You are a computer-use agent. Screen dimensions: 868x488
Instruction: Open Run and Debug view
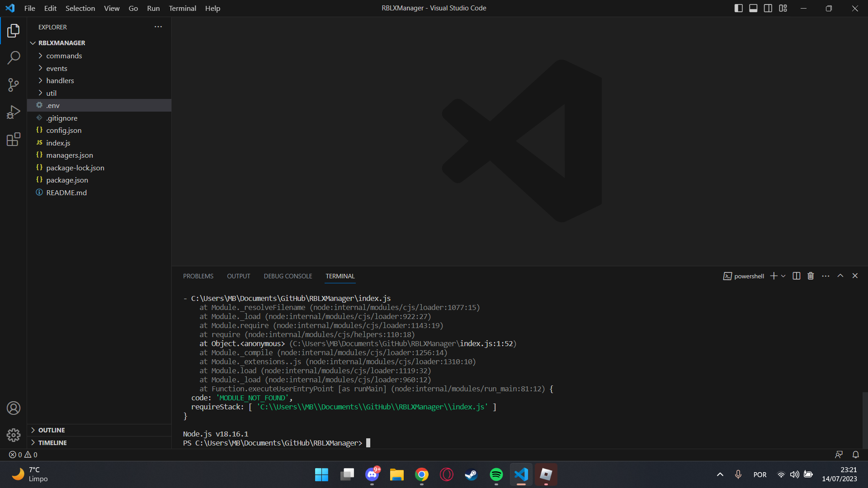coord(14,112)
